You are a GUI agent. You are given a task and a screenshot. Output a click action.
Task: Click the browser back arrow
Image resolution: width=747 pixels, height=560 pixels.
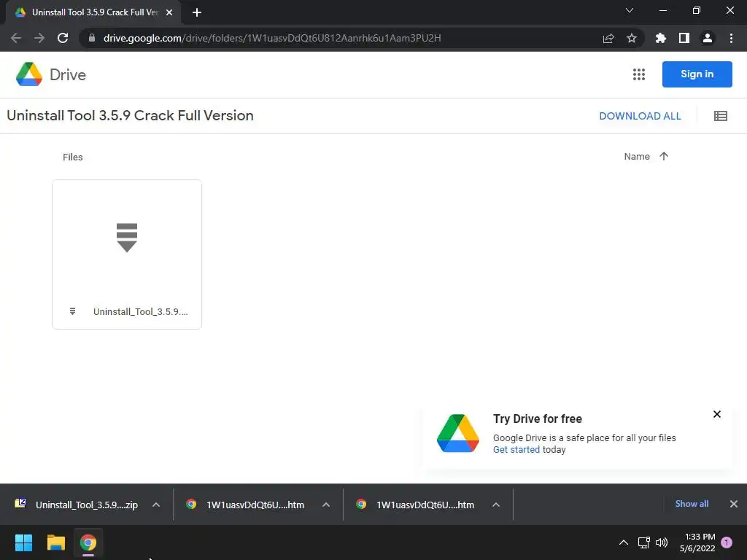[16, 38]
